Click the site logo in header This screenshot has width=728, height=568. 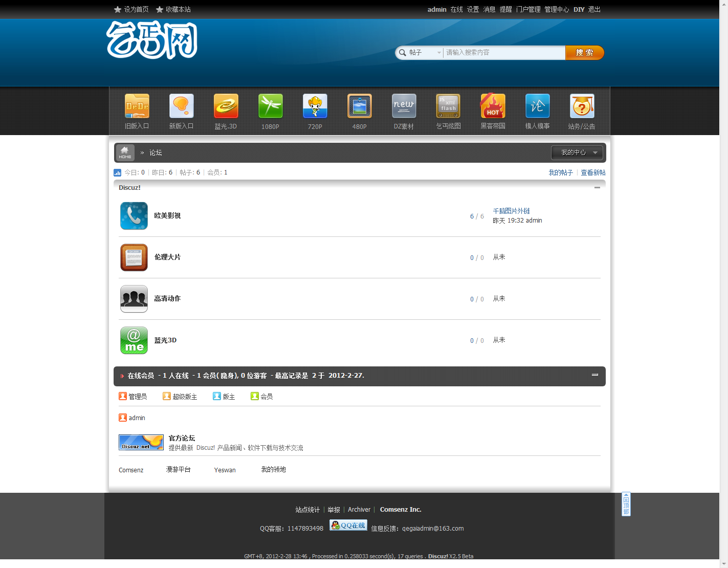(152, 40)
